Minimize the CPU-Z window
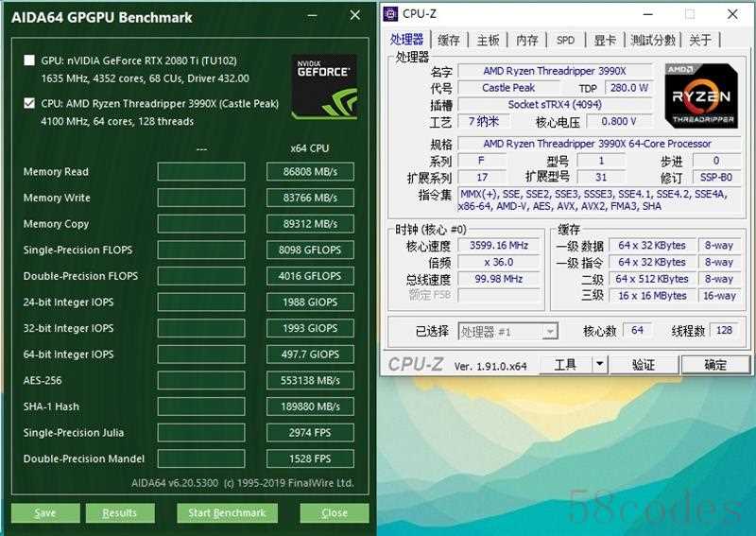Screen dimensions: 756x536 (648, 14)
